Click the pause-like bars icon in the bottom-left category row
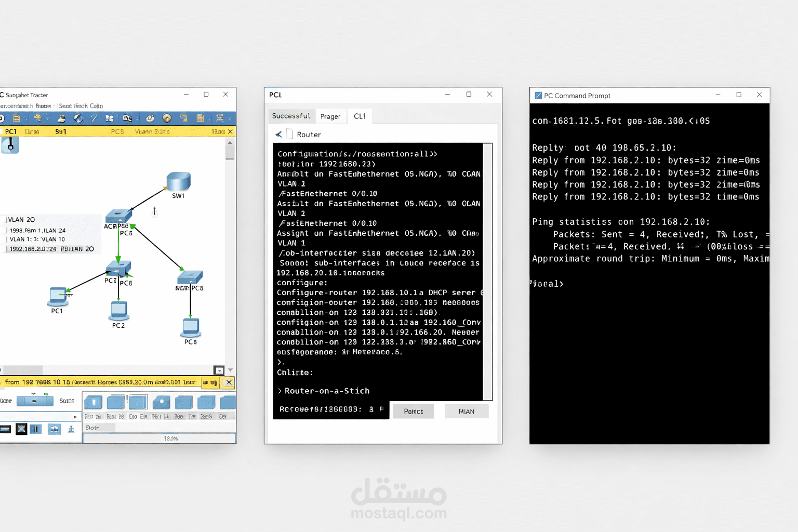Screen dimensions: 798x532 coord(35,429)
